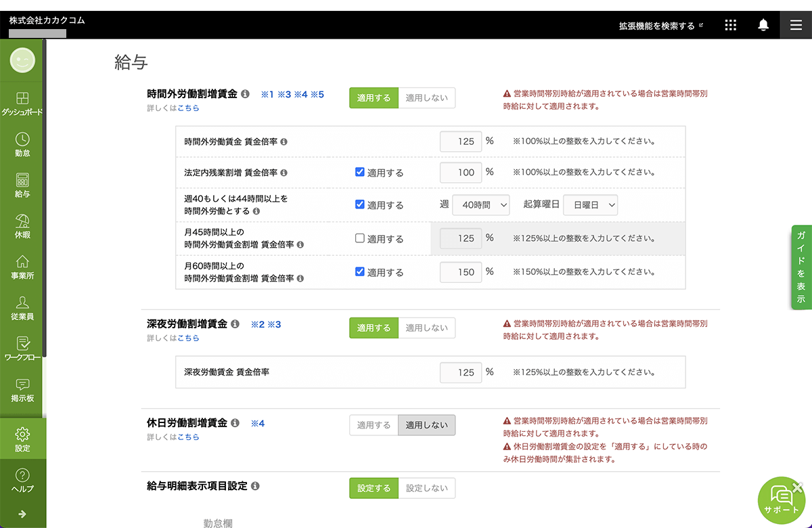Open the notification bell icon
Viewport: 812px width, 528px height.
click(763, 25)
